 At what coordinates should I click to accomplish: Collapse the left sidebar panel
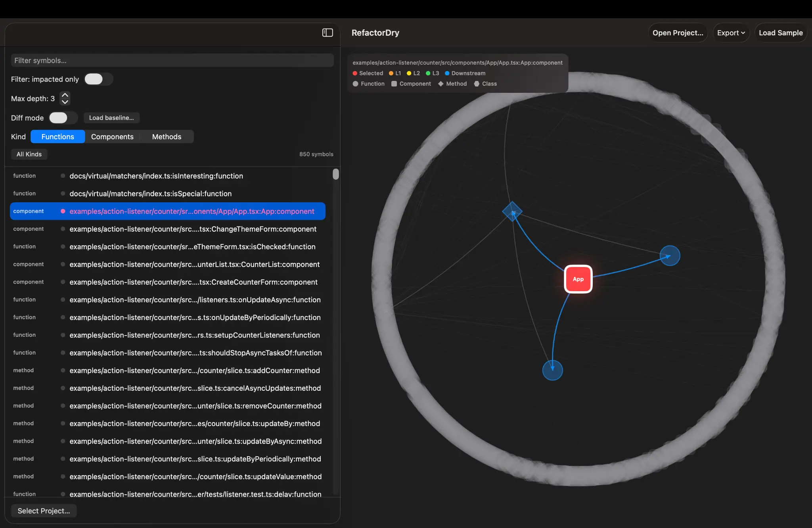(327, 33)
